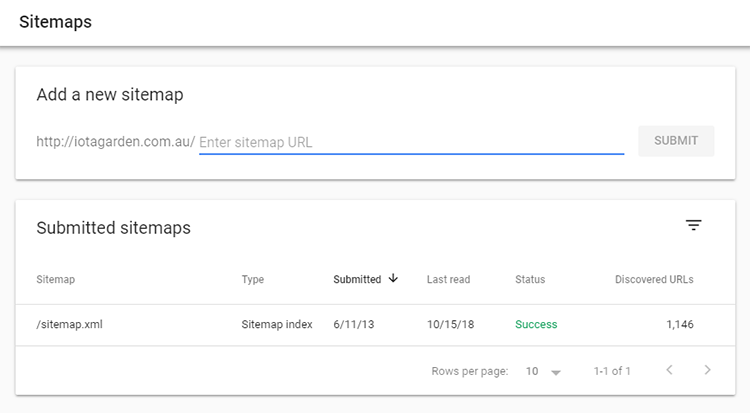
Task: Click the Success status text
Action: [536, 324]
